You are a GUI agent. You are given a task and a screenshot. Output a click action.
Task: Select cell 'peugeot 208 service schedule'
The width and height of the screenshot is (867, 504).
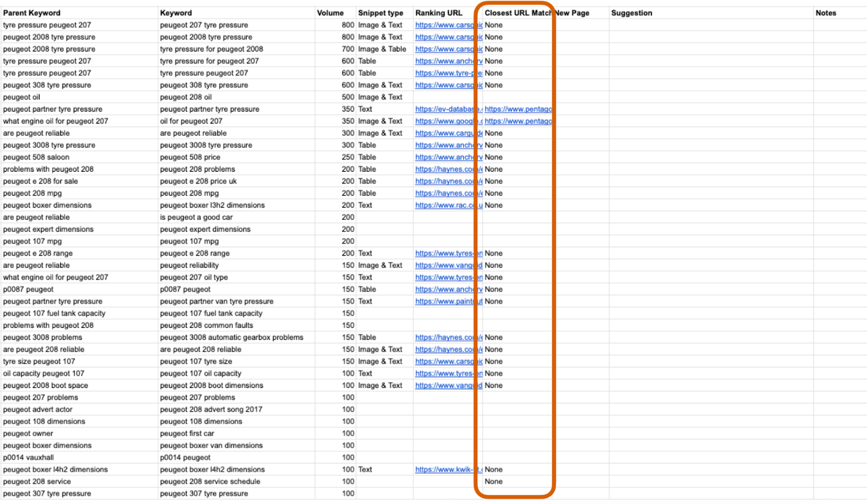(x=210, y=481)
